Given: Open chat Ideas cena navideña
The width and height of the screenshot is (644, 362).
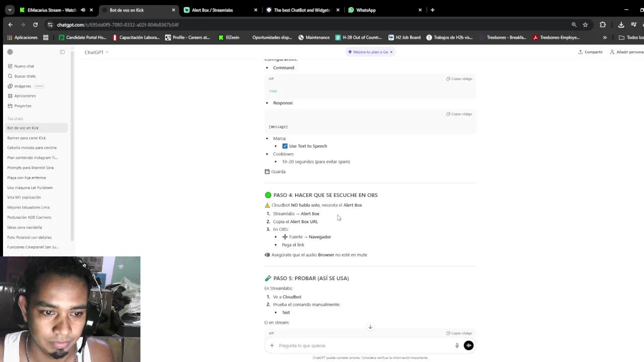Looking at the screenshot, I should coord(36,227).
